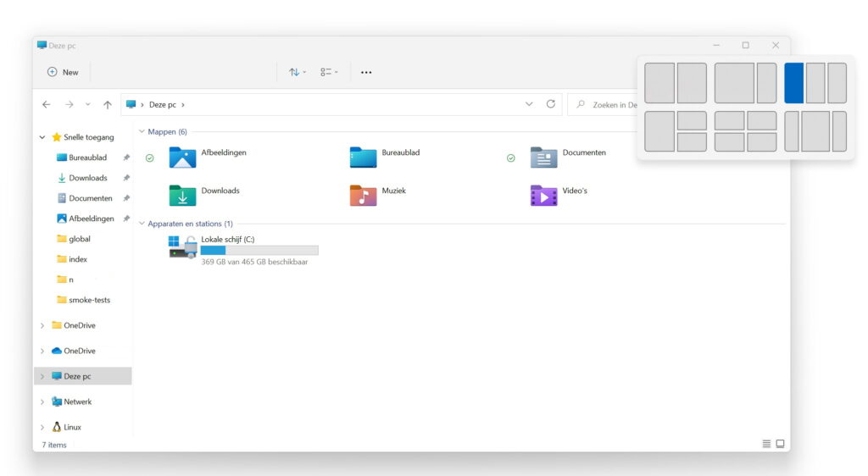Snap to highlighted blue left third zone
The height and width of the screenshot is (476, 868).
tap(793, 83)
